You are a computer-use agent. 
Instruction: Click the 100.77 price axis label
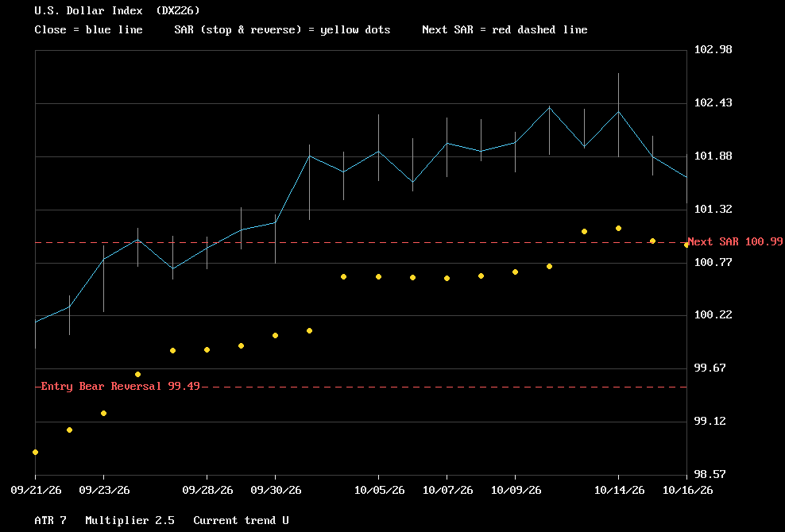[x=713, y=262]
